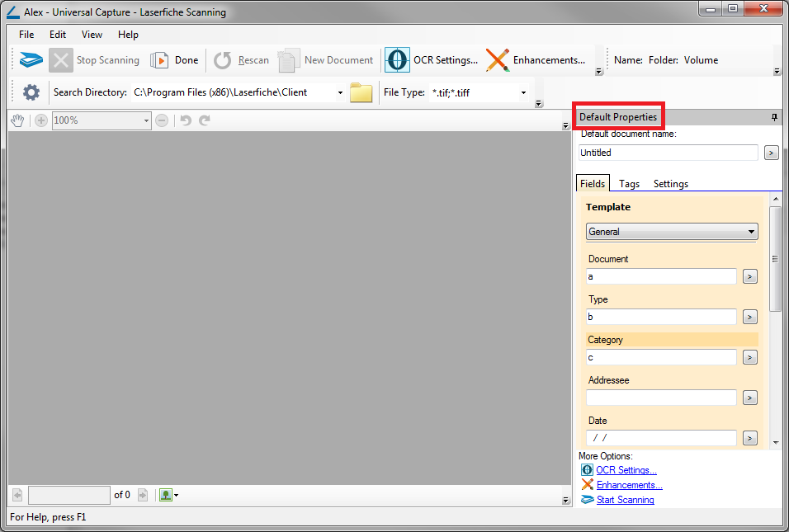789x532 pixels.
Task: Click the Start Scanning icon under More Options
Action: point(588,500)
